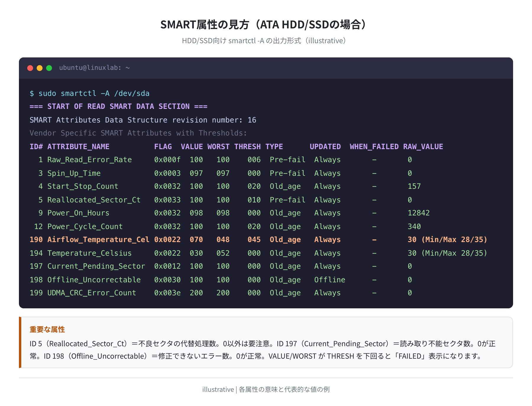Click the THRESH column header
The height and width of the screenshot is (406, 532).
(247, 147)
